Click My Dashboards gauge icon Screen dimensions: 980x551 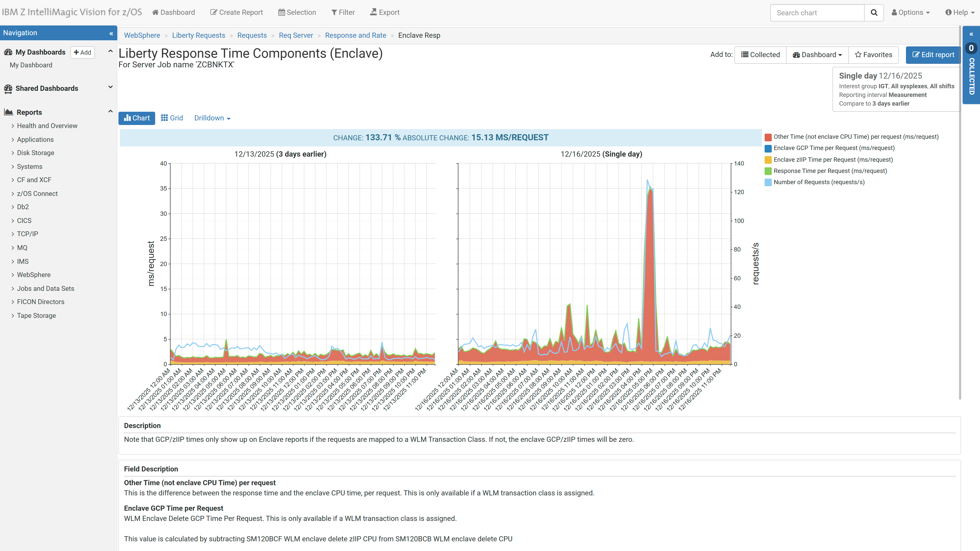pos(8,52)
